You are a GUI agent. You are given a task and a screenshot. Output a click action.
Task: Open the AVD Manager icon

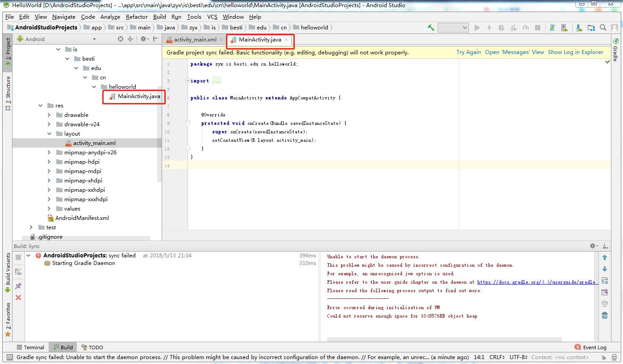564,28
